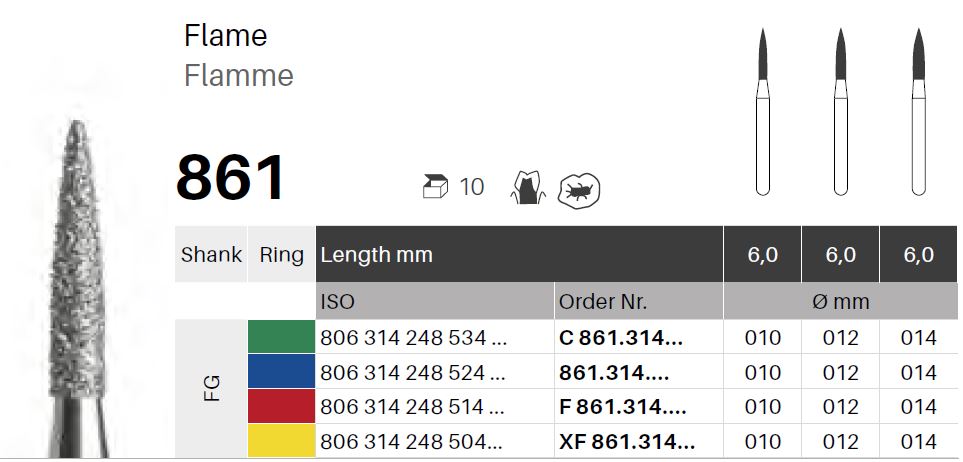Click the Flame heading
963x462 pixels.
225,36
